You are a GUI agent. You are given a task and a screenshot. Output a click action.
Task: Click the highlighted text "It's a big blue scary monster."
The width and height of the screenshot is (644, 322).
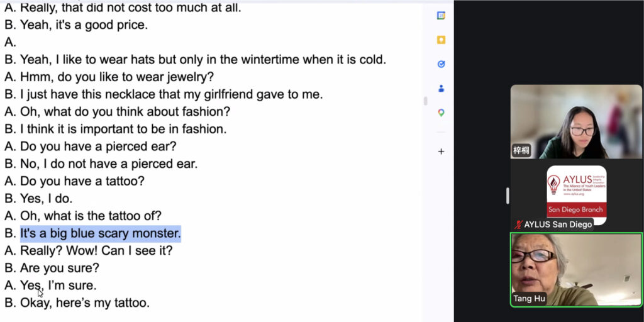[x=101, y=233]
